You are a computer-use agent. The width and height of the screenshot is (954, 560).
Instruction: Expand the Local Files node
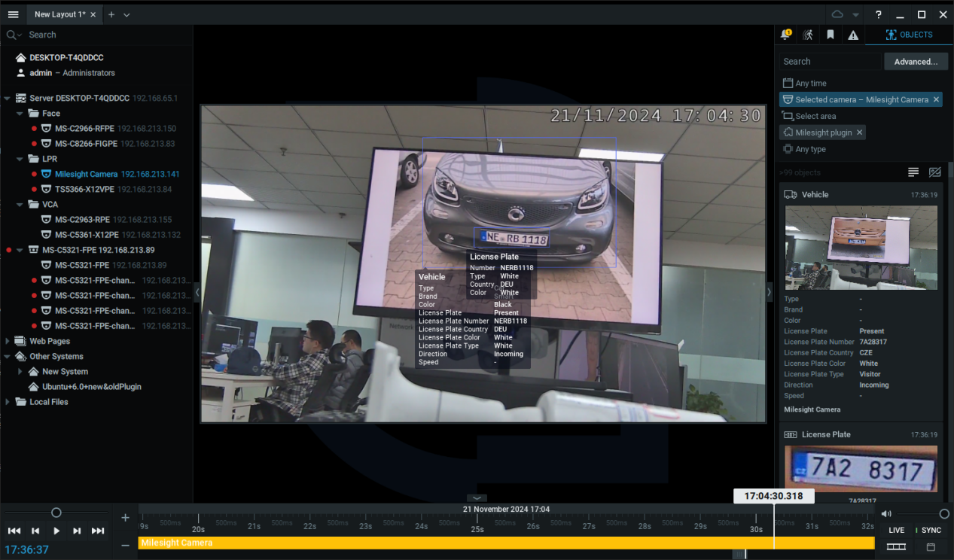[8, 402]
